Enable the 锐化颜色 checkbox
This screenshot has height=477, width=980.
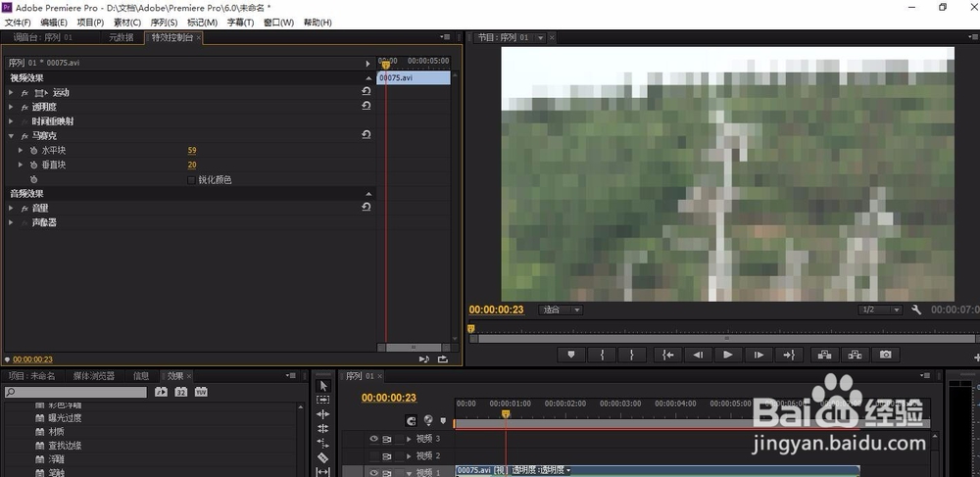(192, 180)
